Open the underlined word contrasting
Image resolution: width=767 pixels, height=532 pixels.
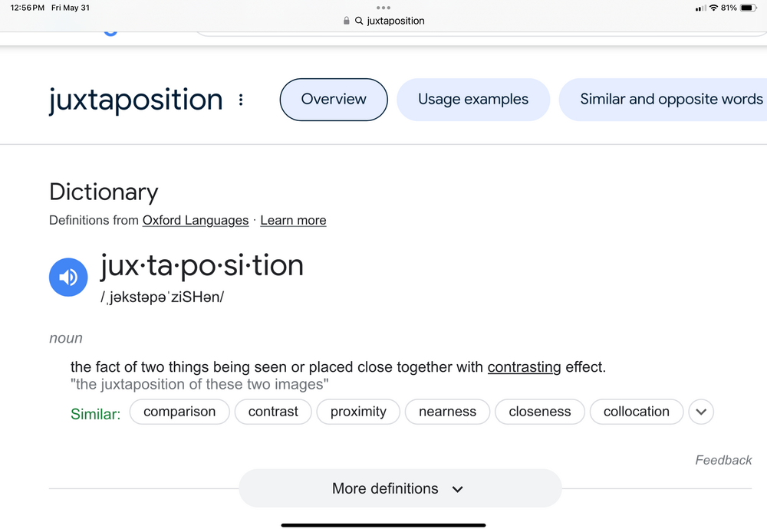coord(525,367)
